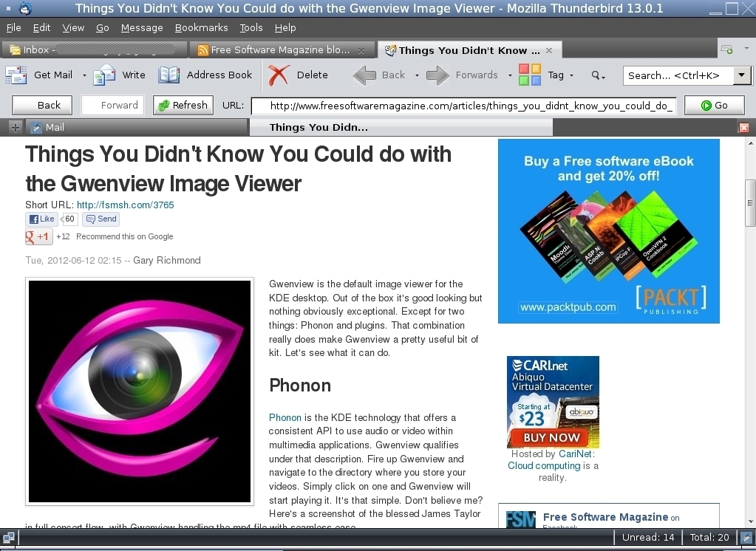This screenshot has width=756, height=551.
Task: Open the Edit menu
Action: click(x=41, y=28)
